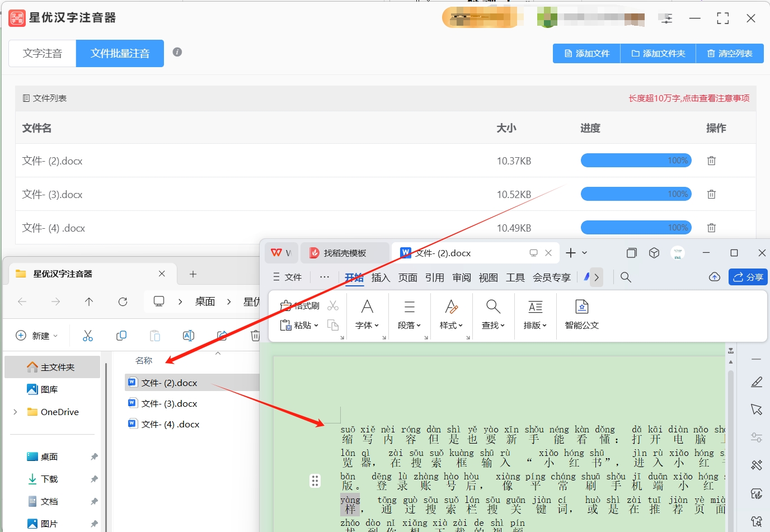This screenshot has width=770, height=532.
Task: Click 桌面 in Explorer address breadcrumb
Action: coord(205,302)
